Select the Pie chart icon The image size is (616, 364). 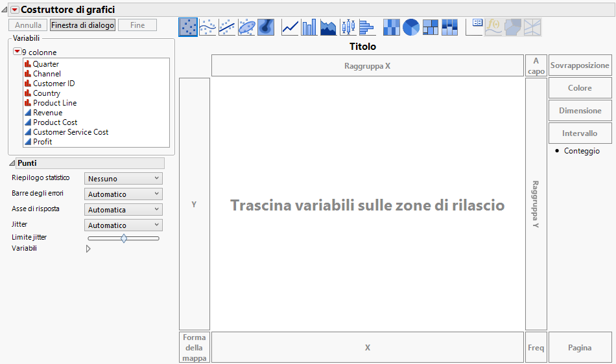[x=411, y=27]
